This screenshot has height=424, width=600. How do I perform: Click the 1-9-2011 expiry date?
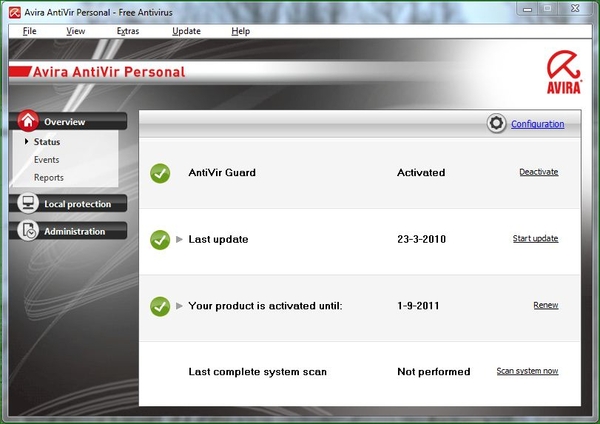point(418,306)
